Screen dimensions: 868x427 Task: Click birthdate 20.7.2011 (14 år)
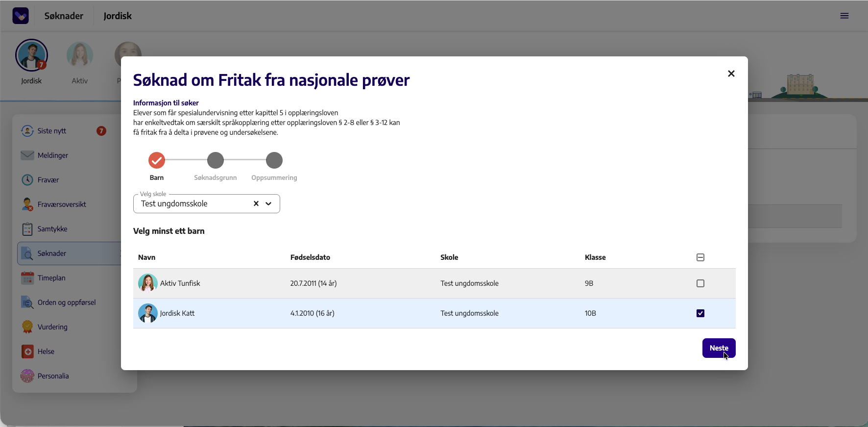(313, 283)
